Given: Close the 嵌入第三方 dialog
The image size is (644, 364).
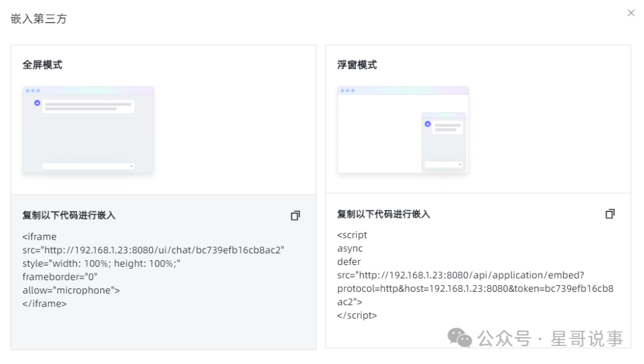Looking at the screenshot, I should tap(631, 13).
